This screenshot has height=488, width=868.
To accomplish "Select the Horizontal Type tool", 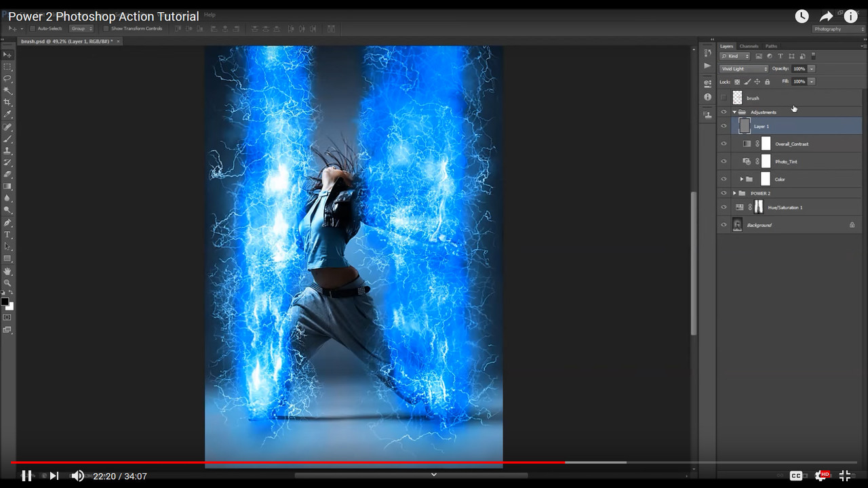I will click(x=7, y=235).
